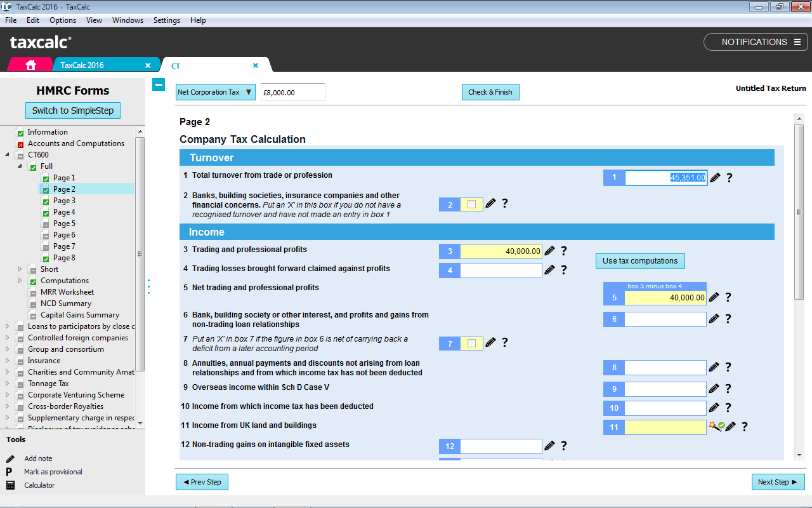The width and height of the screenshot is (812, 508).
Task: Click the pencil edit icon for box 1
Action: (x=715, y=178)
